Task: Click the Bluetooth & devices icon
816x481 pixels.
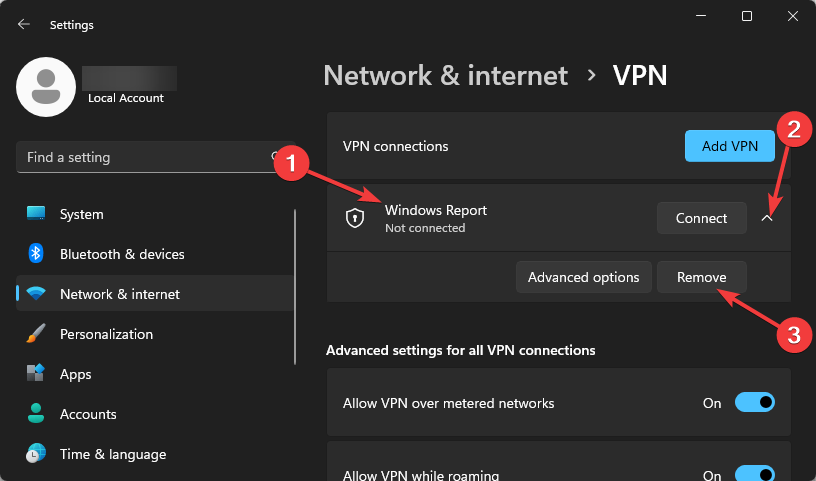Action: click(37, 254)
